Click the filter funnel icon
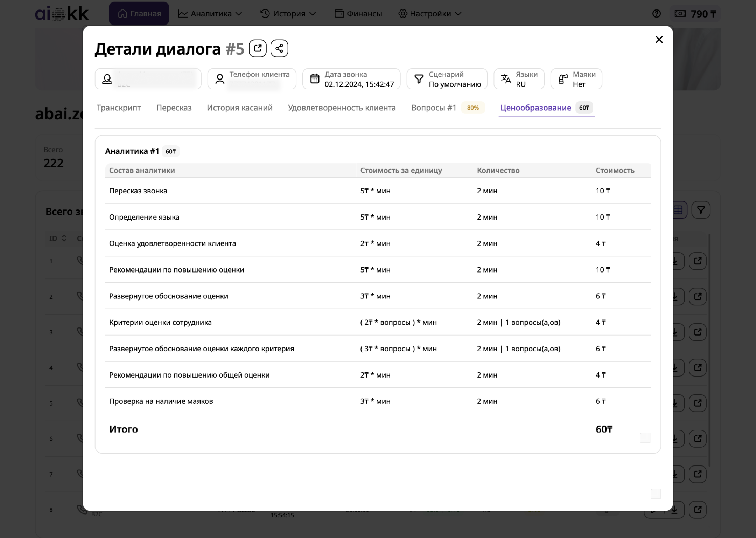The image size is (756, 538). pos(701,210)
